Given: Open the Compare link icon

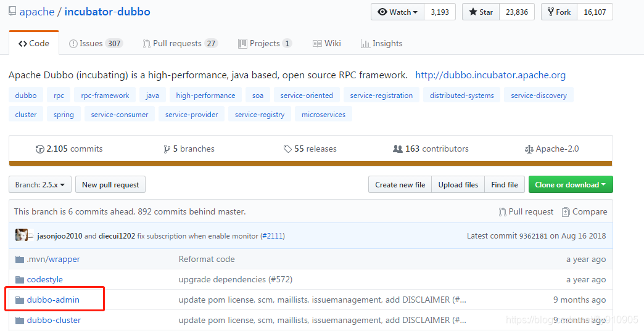Looking at the screenshot, I should pyautogui.click(x=566, y=212).
